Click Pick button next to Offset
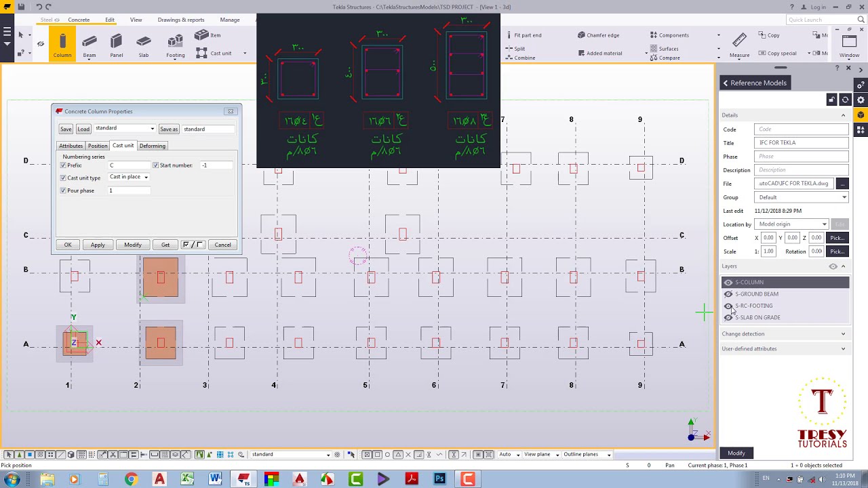The width and height of the screenshot is (868, 488). click(x=837, y=238)
